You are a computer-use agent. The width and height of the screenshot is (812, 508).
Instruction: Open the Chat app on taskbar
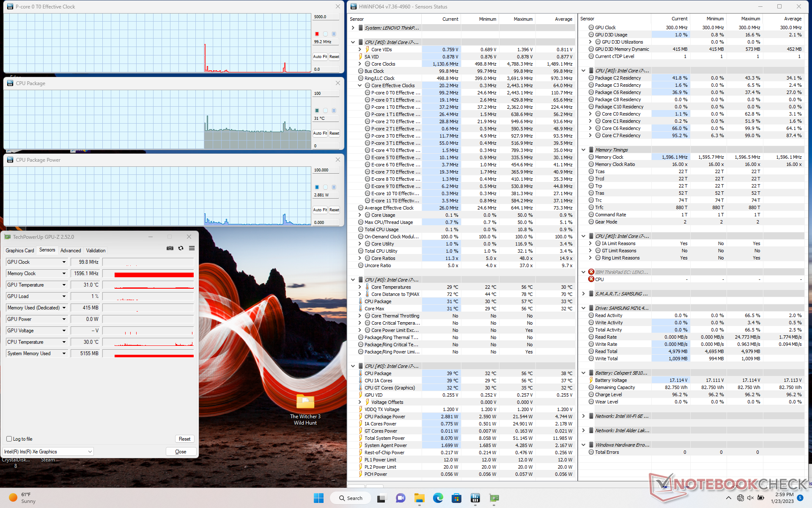click(401, 498)
